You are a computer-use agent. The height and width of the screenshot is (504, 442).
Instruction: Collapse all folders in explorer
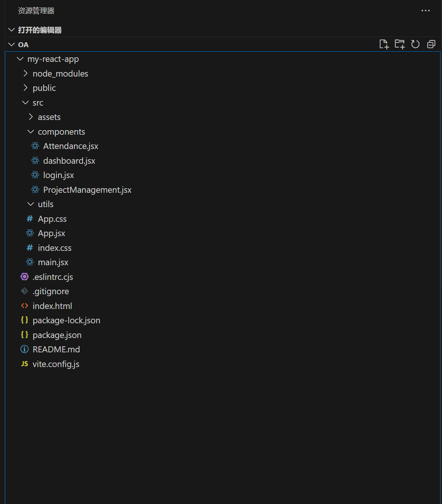point(431,45)
